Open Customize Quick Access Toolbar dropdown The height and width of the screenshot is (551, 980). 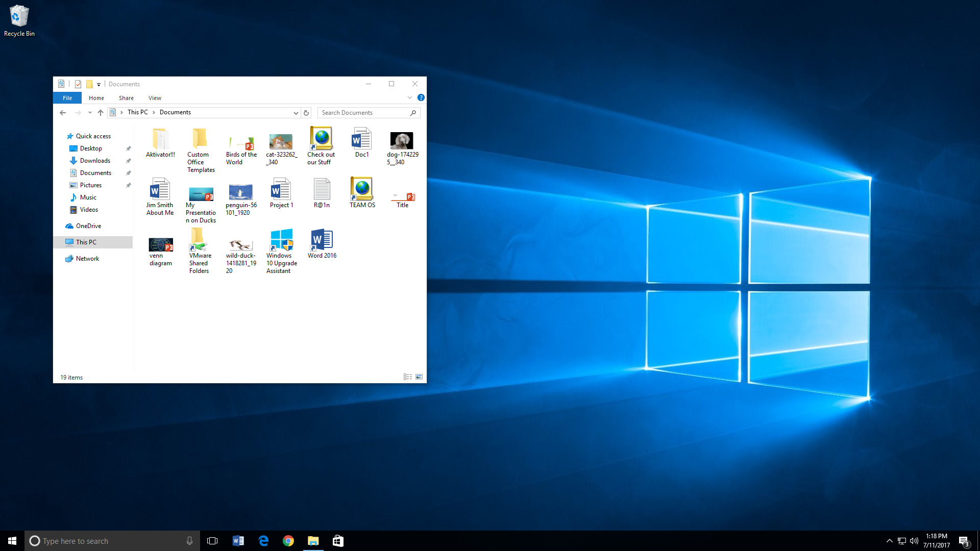[99, 84]
